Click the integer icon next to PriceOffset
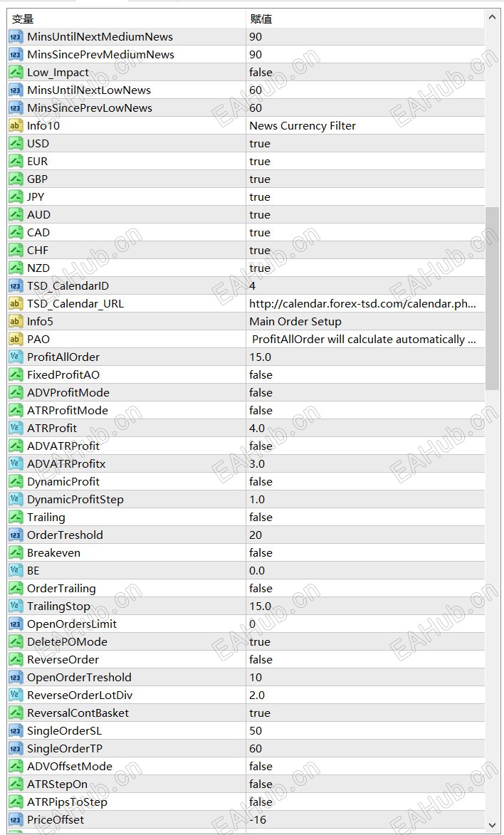This screenshot has width=504, height=835. 16,820
